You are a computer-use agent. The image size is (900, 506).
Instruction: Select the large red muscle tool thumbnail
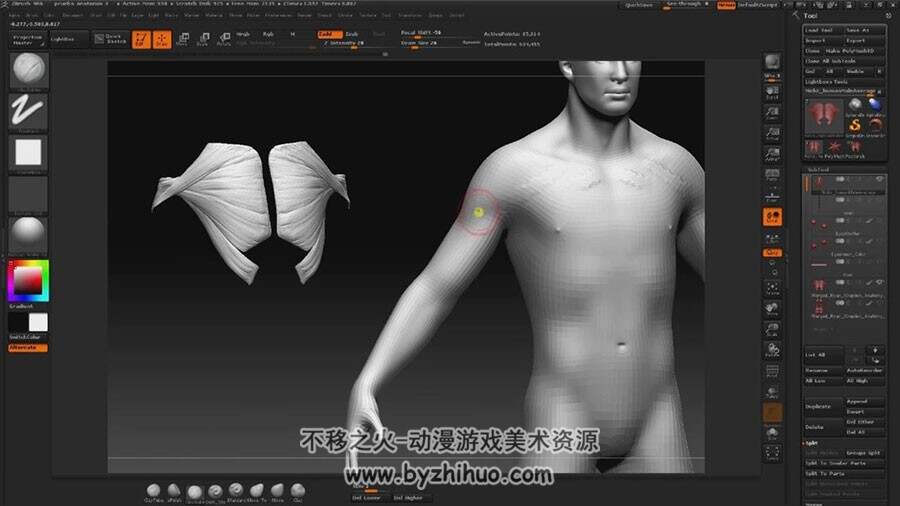824,116
